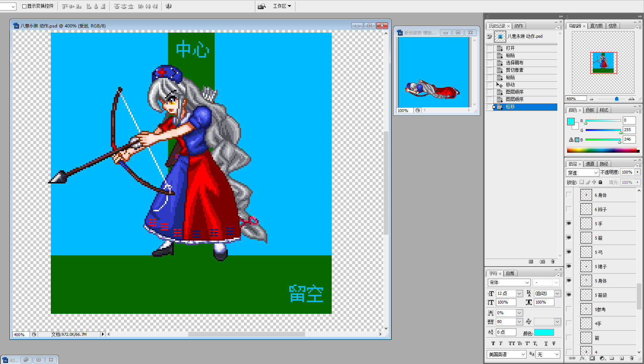644x364 pixels.
Task: Open the opacity slider arrow beside 不透明度
Action: [x=638, y=172]
